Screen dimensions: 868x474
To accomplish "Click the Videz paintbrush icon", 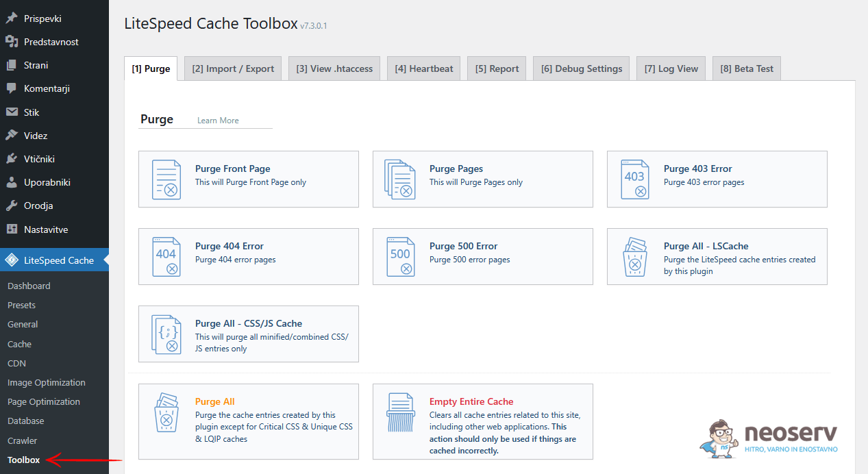I will [x=12, y=136].
